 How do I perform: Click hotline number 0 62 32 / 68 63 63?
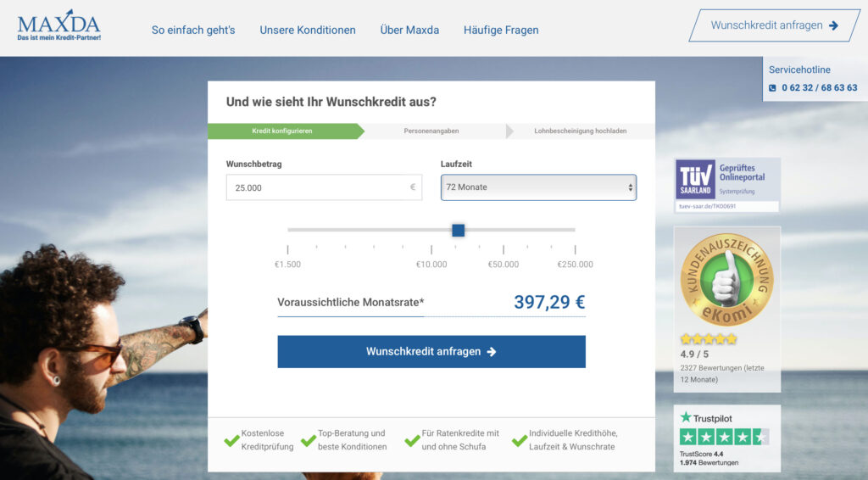click(x=820, y=87)
